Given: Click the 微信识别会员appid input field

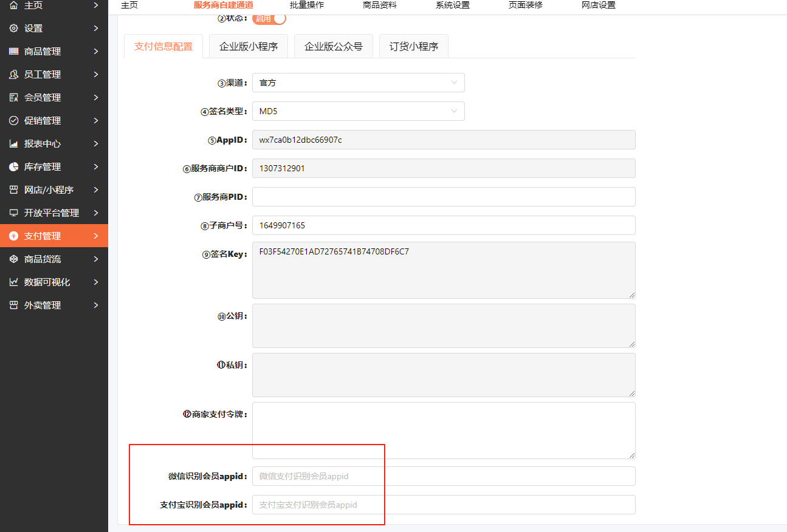Looking at the screenshot, I should (444, 476).
